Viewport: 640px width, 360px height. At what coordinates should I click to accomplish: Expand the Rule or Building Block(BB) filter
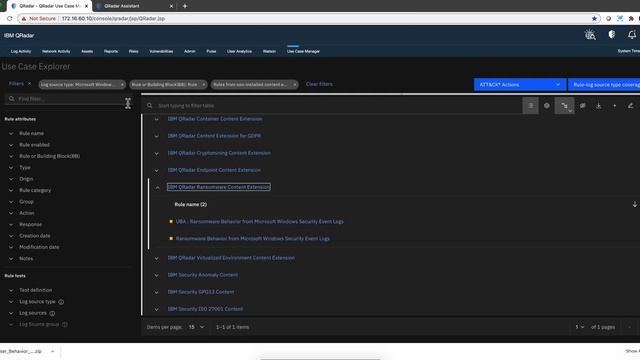[11, 156]
